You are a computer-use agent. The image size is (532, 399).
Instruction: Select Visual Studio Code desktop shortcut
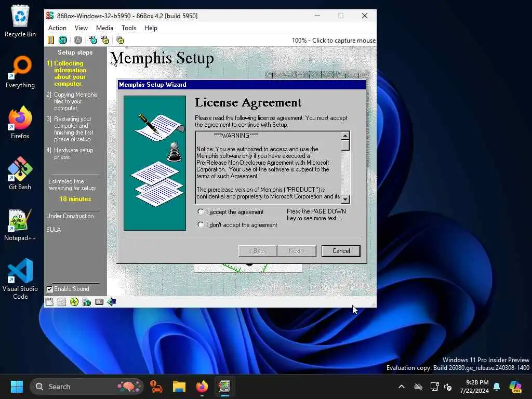coord(20,279)
